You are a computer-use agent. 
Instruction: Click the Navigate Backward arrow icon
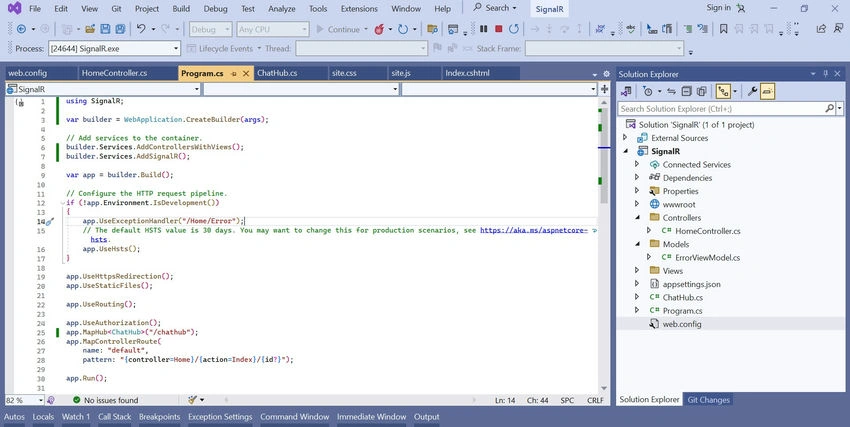click(x=21, y=29)
